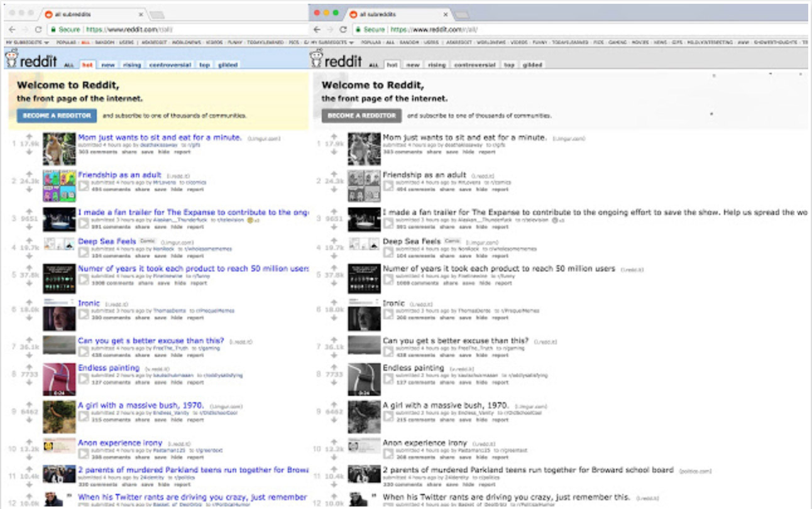Open 'When his Twitter rants' title in right window
This screenshot has width=812, height=509.
(507, 497)
